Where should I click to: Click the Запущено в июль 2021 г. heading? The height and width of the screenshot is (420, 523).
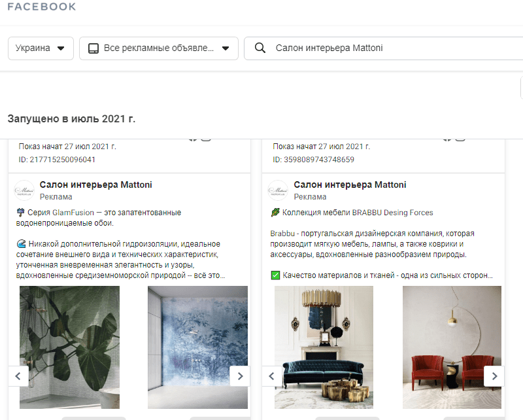coord(71,119)
